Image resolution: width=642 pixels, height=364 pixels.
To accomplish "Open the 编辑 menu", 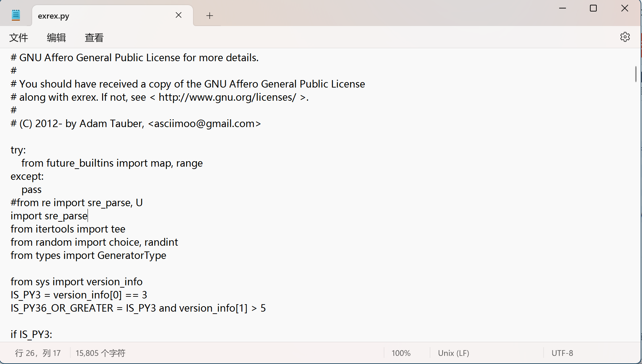I will (x=56, y=38).
